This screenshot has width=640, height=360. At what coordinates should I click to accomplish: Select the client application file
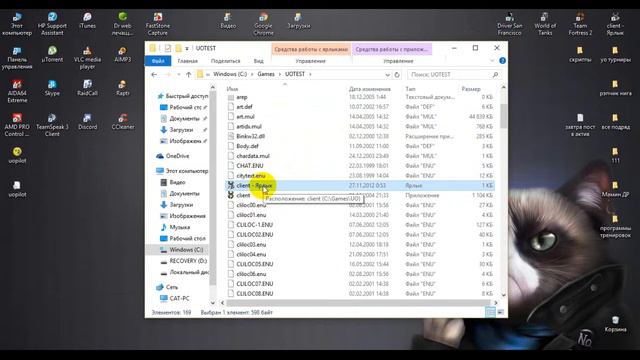(x=243, y=196)
